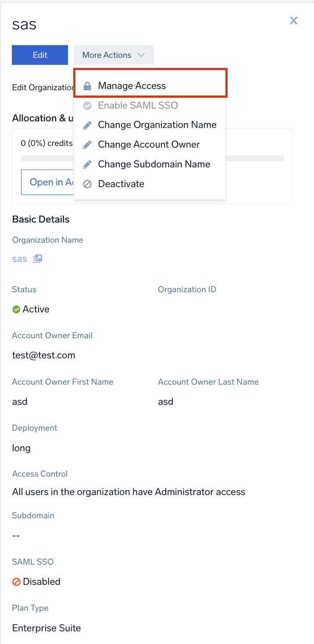Click the red Disabled icon under SAML SSO
The height and width of the screenshot is (644, 314).
[16, 582]
